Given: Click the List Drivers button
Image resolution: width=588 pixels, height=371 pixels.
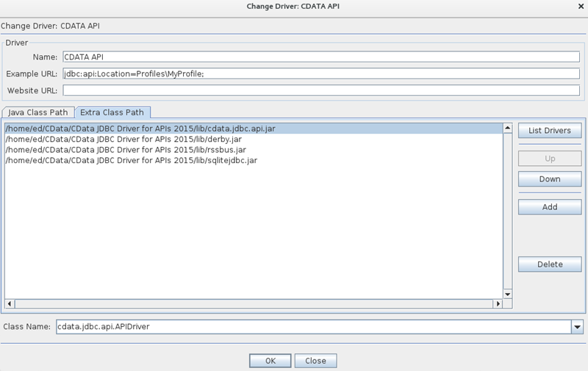Looking at the screenshot, I should click(550, 131).
